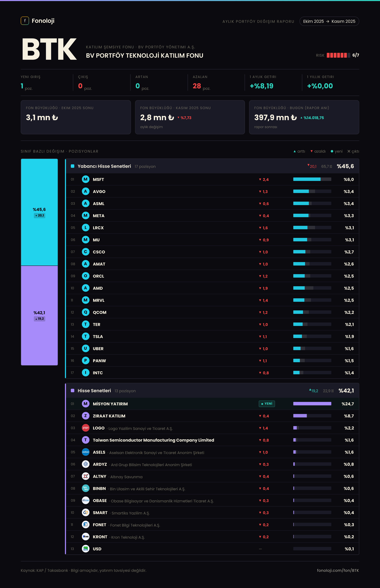Click the TER row 'T' avatar
The width and height of the screenshot is (380, 588).
pos(86,324)
